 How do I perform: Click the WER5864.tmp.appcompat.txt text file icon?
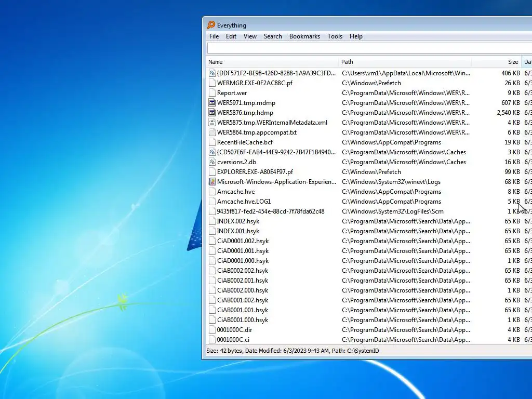(212, 132)
